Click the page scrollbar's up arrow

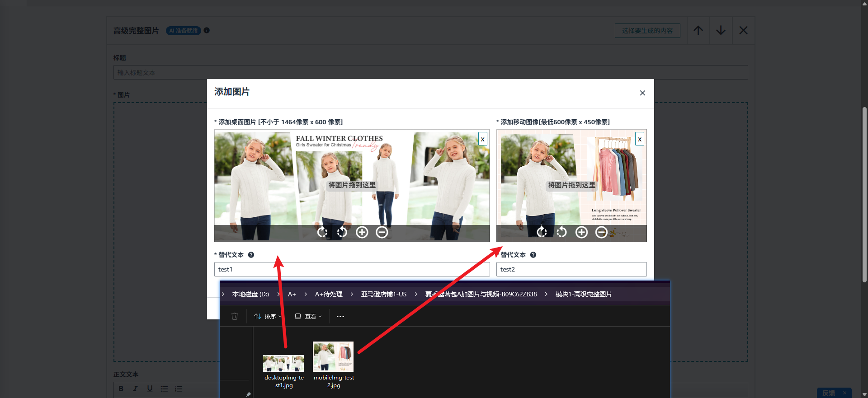click(864, 3)
